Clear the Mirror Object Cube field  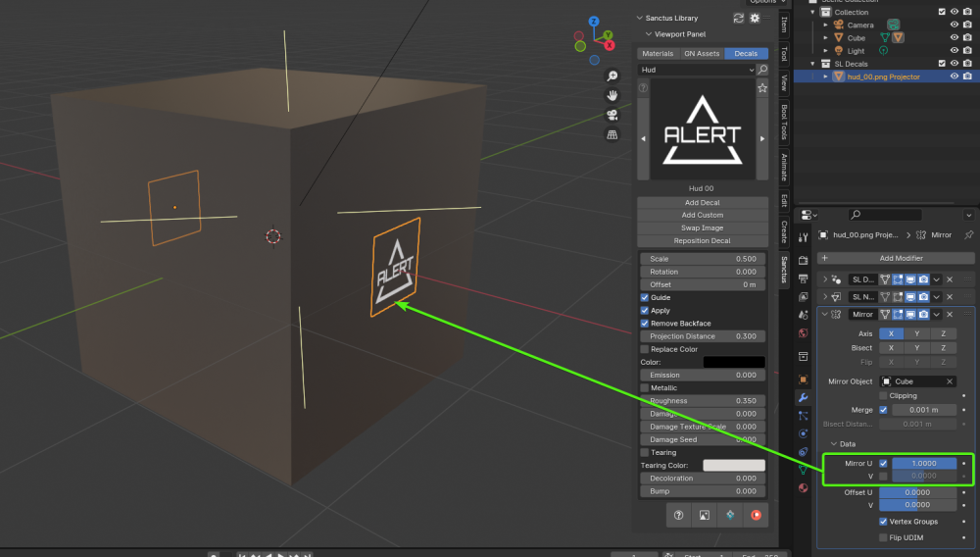(x=950, y=381)
